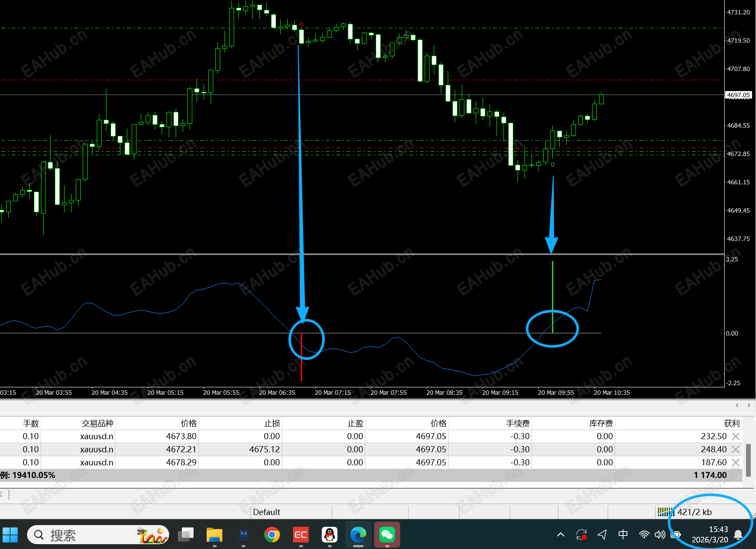Sort orders by 止损 column
756x549 pixels.
point(272,424)
